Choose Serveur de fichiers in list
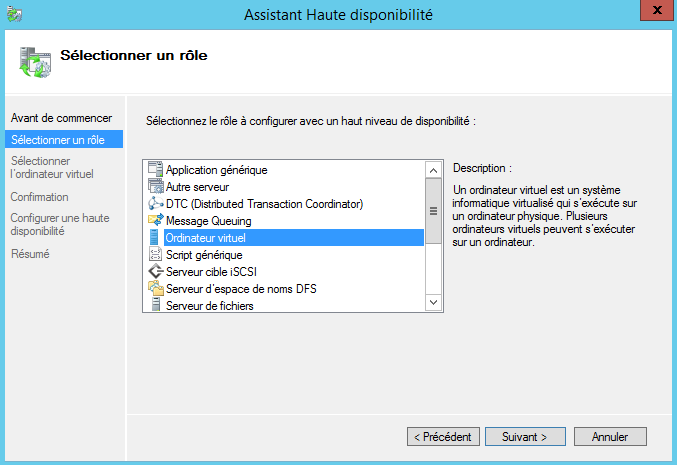677x465 pixels. [210, 306]
